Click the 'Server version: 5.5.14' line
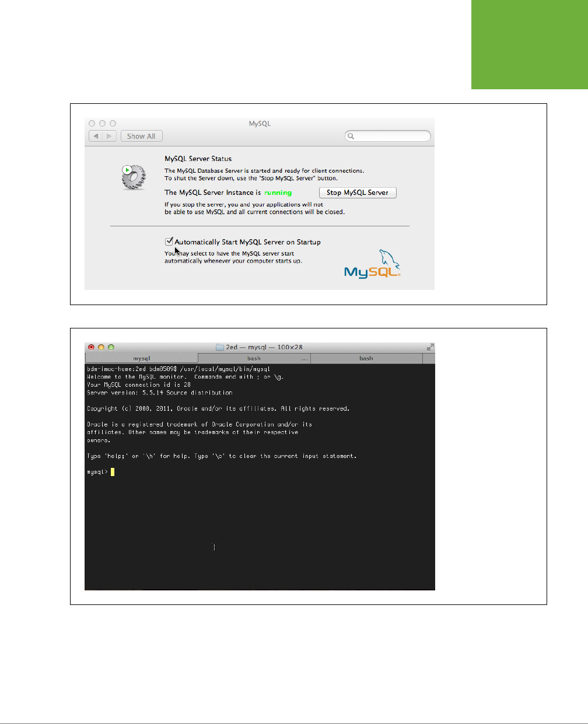Viewport: 588px width, 724px height. (x=159, y=393)
